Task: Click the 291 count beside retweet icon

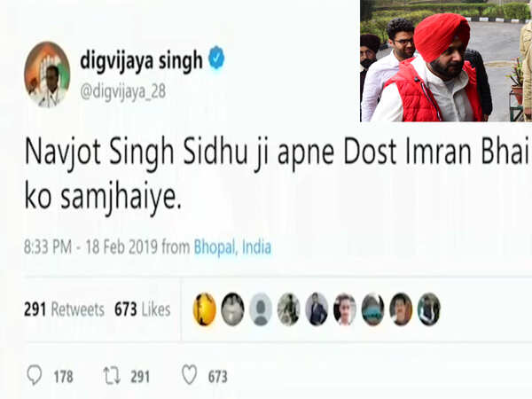Action: click(140, 377)
